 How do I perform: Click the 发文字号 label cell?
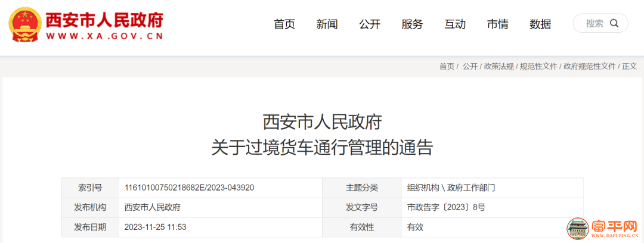click(x=362, y=208)
